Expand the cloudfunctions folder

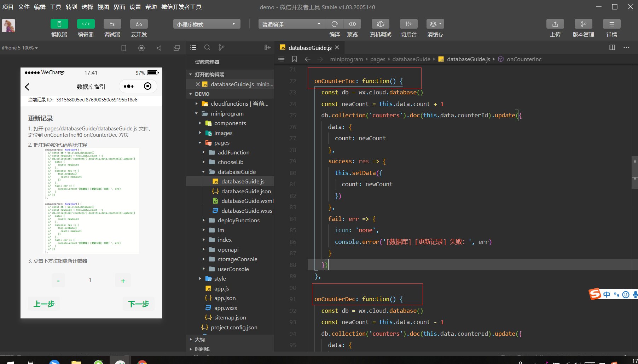(230, 104)
